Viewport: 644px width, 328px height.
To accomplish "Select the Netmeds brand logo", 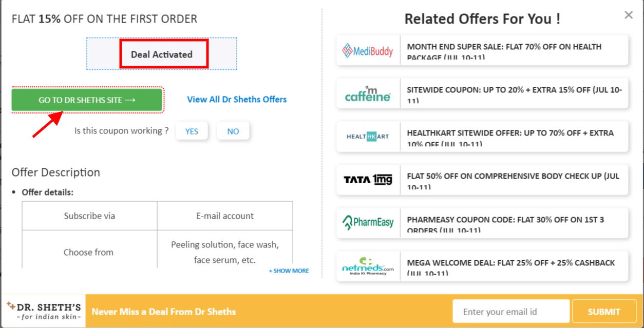I will pyautogui.click(x=368, y=266).
